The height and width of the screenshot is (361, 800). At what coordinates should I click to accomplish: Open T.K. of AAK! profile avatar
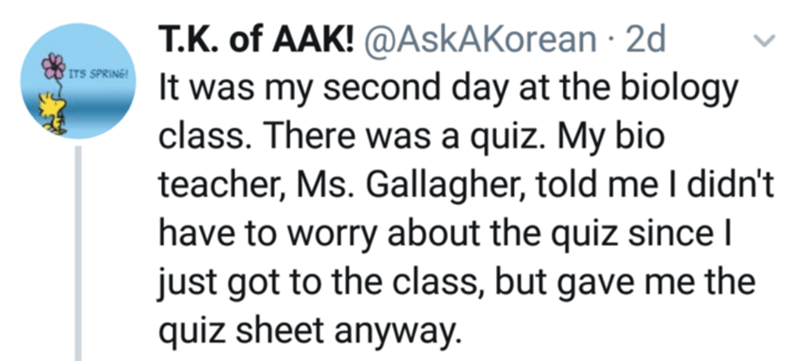(78, 81)
